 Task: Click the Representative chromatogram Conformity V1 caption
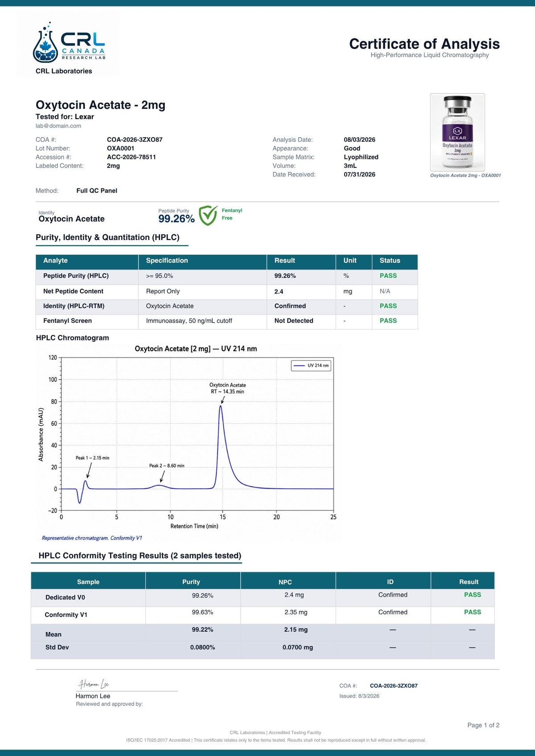92,538
